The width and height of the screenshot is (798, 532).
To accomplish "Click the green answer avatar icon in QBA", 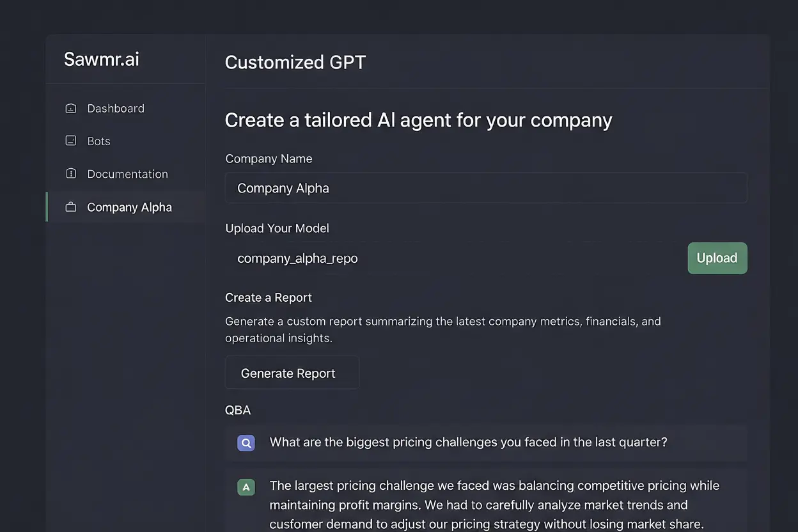I will click(x=246, y=487).
